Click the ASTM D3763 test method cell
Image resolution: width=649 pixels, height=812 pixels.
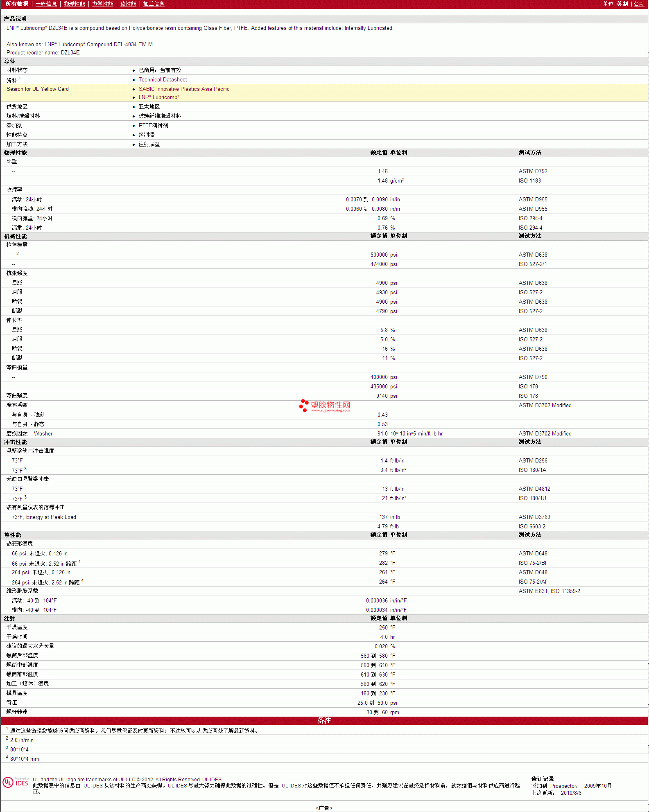[534, 517]
